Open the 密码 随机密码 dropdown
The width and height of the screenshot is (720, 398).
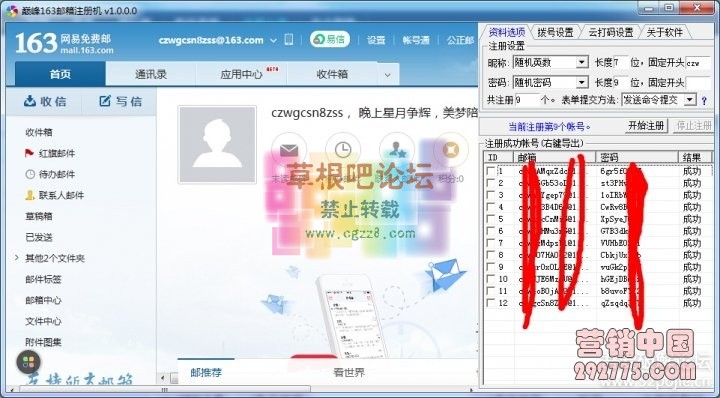550,83
